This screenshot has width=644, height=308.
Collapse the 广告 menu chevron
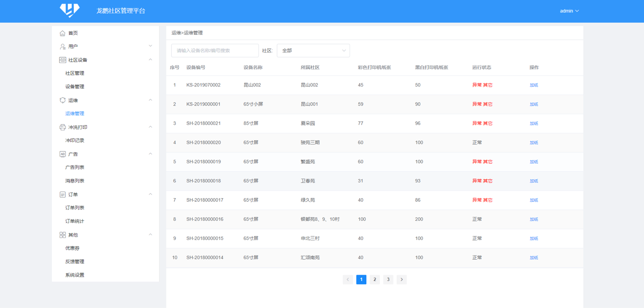(150, 153)
